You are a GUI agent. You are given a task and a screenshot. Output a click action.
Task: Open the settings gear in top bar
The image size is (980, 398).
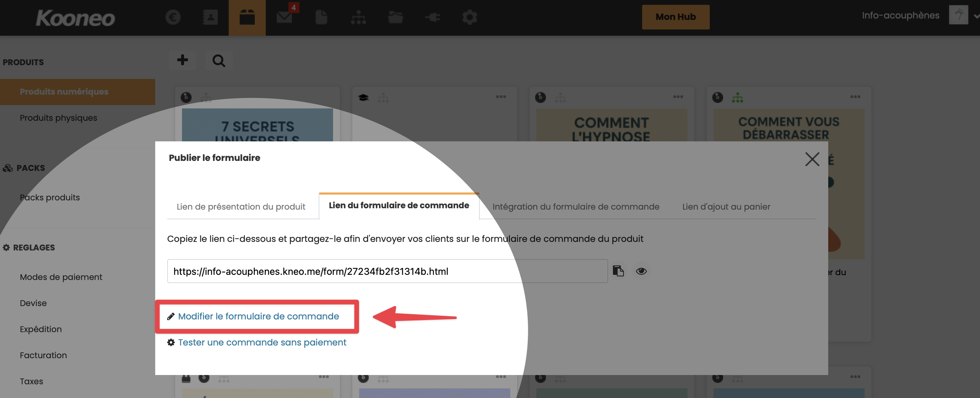tap(469, 17)
